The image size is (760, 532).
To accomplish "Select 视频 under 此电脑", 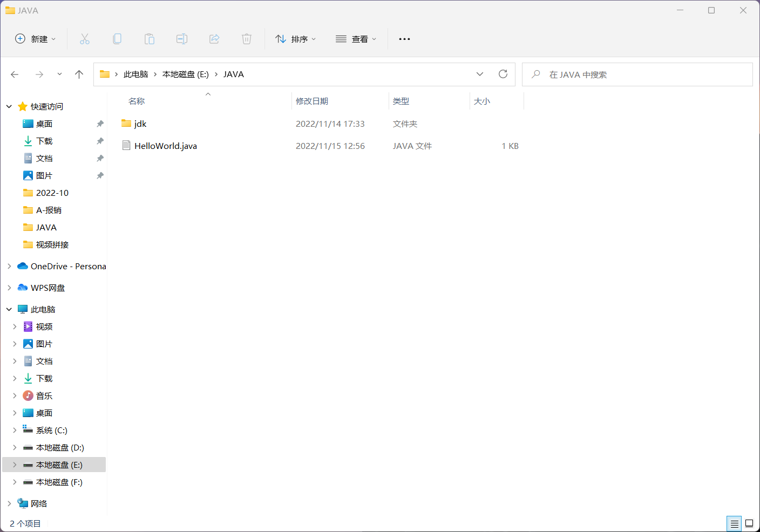I will pyautogui.click(x=44, y=326).
